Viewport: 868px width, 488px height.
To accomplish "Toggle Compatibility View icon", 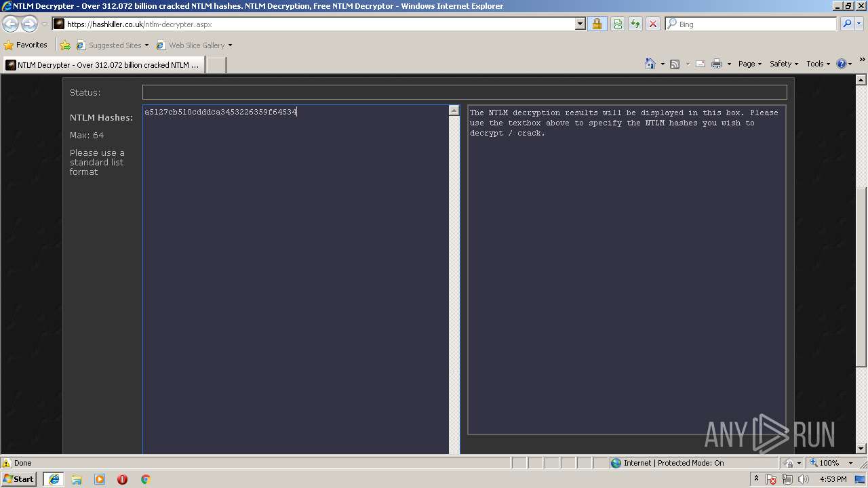I will [x=618, y=24].
